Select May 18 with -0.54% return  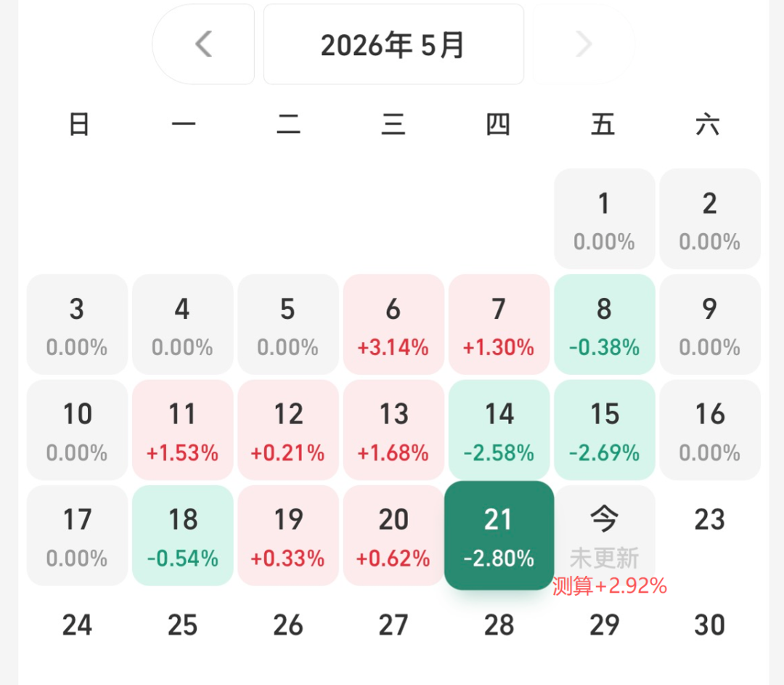(x=182, y=535)
